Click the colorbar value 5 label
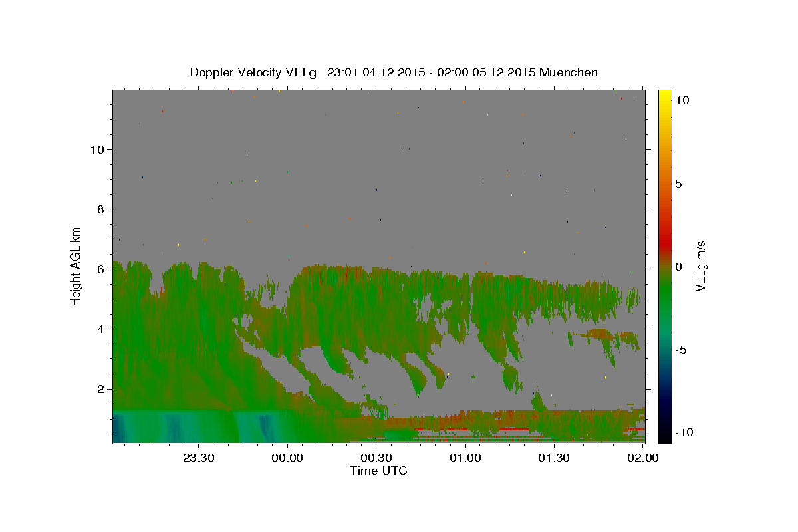Screen dimensions: 798x532 678,184
